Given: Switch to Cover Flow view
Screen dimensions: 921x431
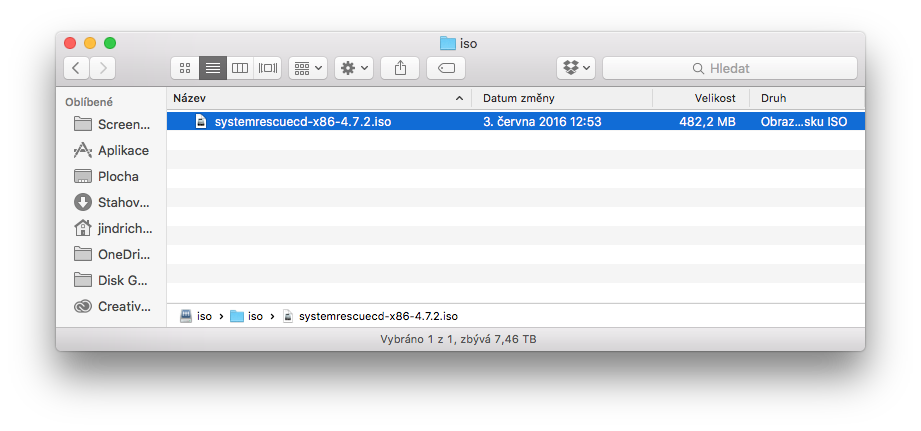Looking at the screenshot, I should [x=267, y=68].
